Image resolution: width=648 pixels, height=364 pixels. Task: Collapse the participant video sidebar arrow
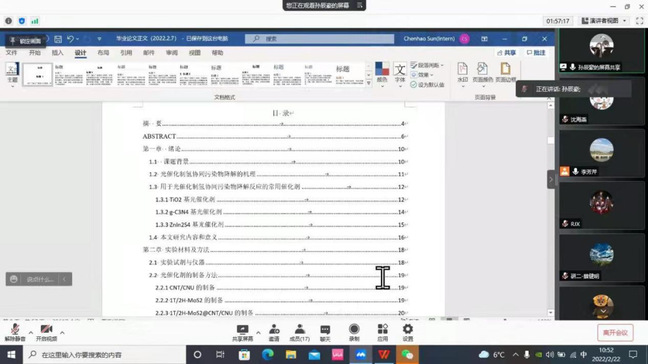pyautogui.click(x=550, y=179)
